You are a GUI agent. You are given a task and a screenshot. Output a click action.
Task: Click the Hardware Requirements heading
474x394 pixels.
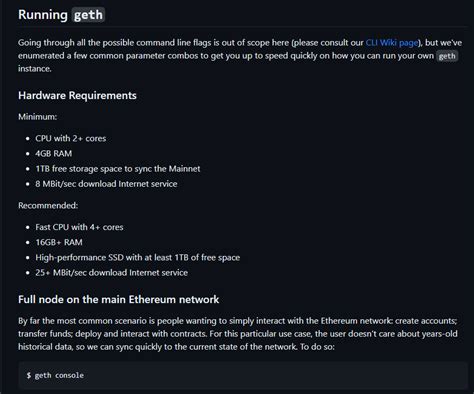coord(77,95)
